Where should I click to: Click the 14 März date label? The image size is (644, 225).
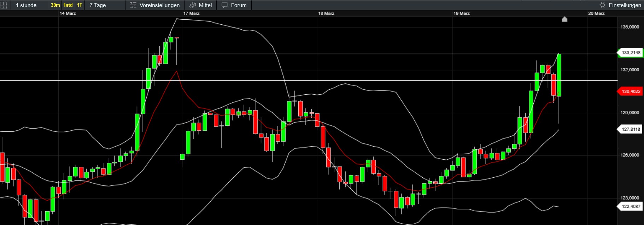point(68,13)
